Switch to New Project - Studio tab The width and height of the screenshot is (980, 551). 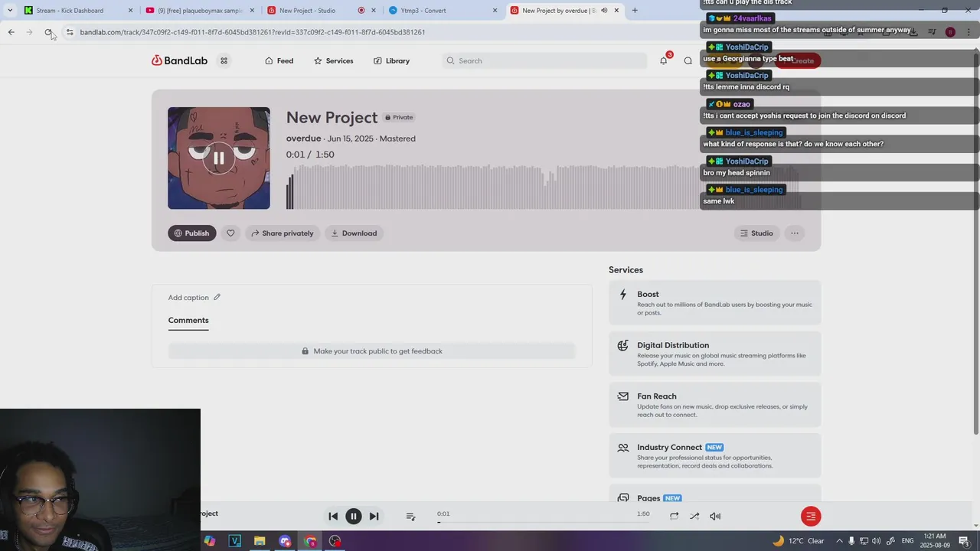pyautogui.click(x=322, y=11)
